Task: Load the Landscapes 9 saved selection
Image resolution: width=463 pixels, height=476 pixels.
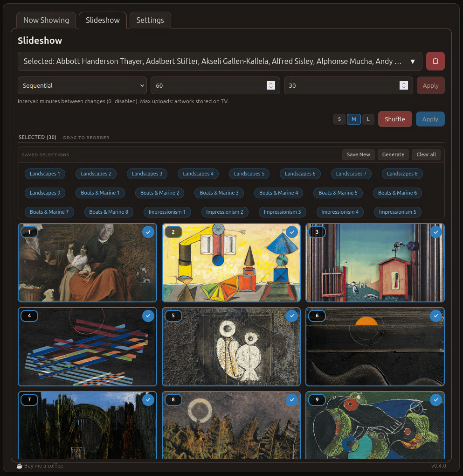Action: coord(45,193)
